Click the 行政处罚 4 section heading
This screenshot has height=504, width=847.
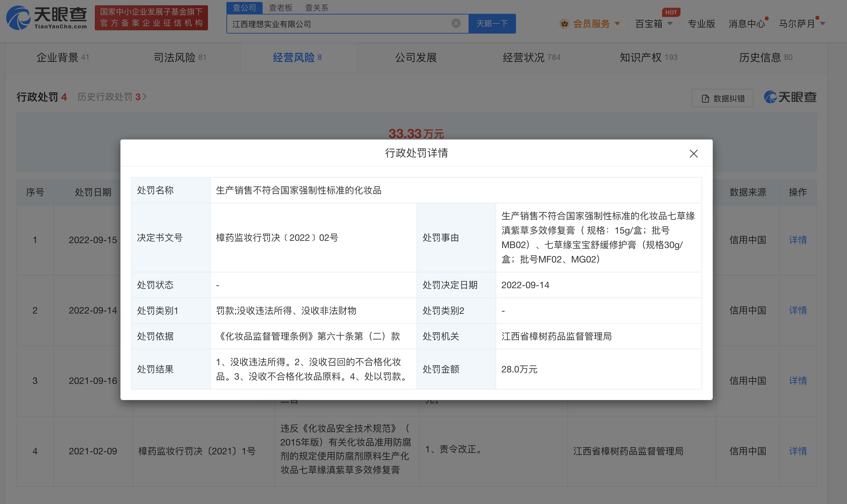click(41, 97)
